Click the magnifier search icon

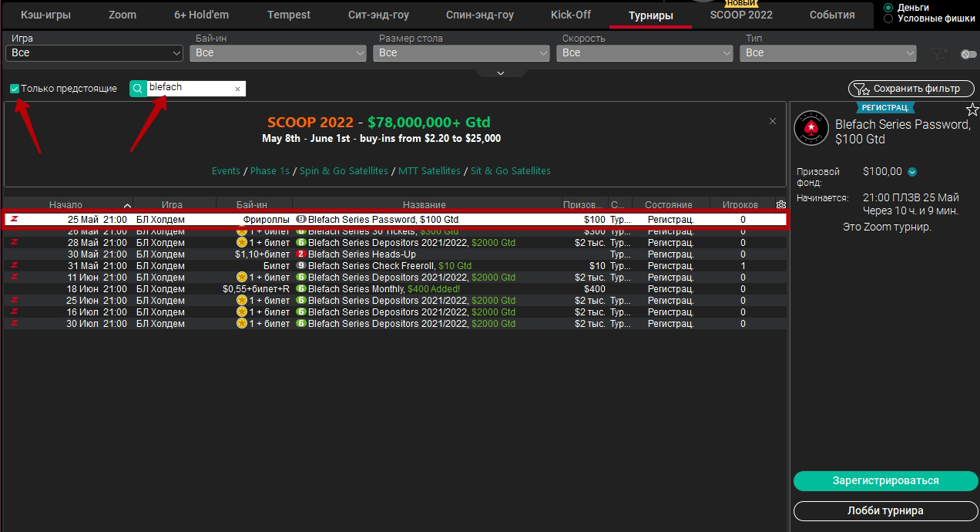(138, 89)
